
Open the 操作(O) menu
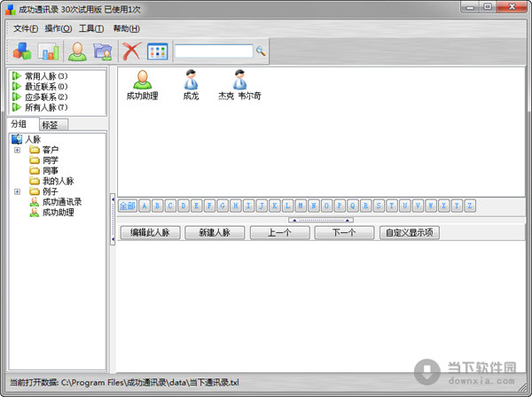[58, 28]
